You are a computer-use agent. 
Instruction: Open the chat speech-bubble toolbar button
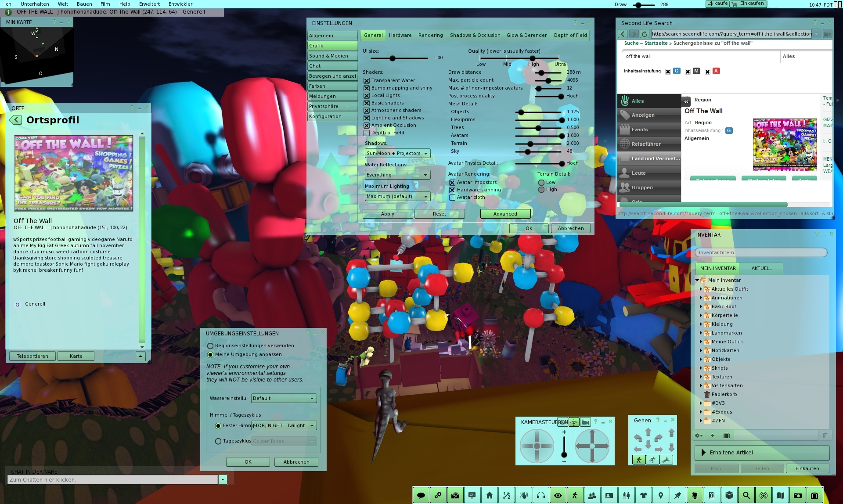point(421,495)
